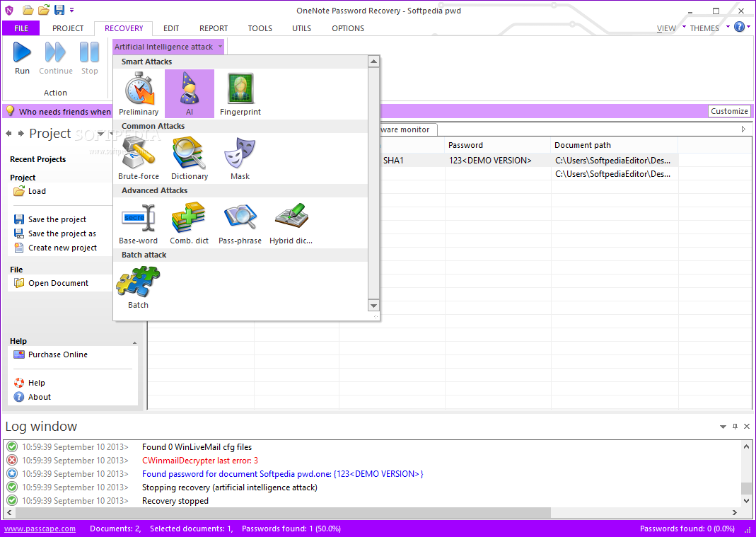Click Open Document in File section
This screenshot has height=537, width=756.
tap(51, 283)
